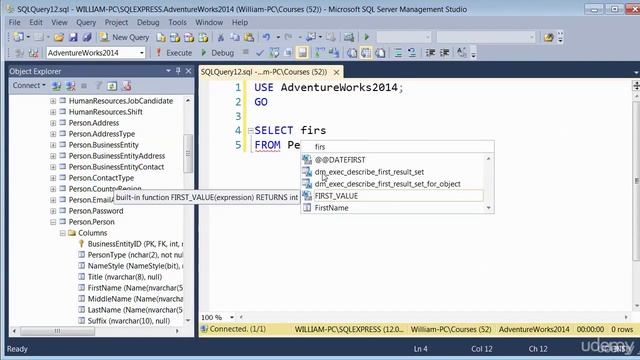Click the Disconnect icon in Object Explorer
Viewport: 640px width, 360px height.
71,86
